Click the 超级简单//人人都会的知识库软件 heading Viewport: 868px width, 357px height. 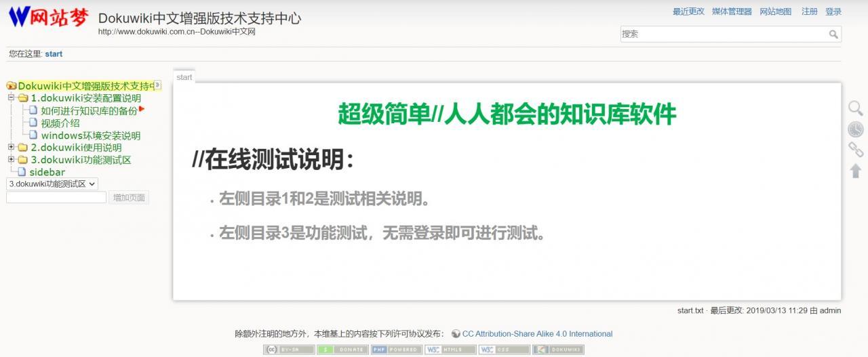click(x=507, y=114)
